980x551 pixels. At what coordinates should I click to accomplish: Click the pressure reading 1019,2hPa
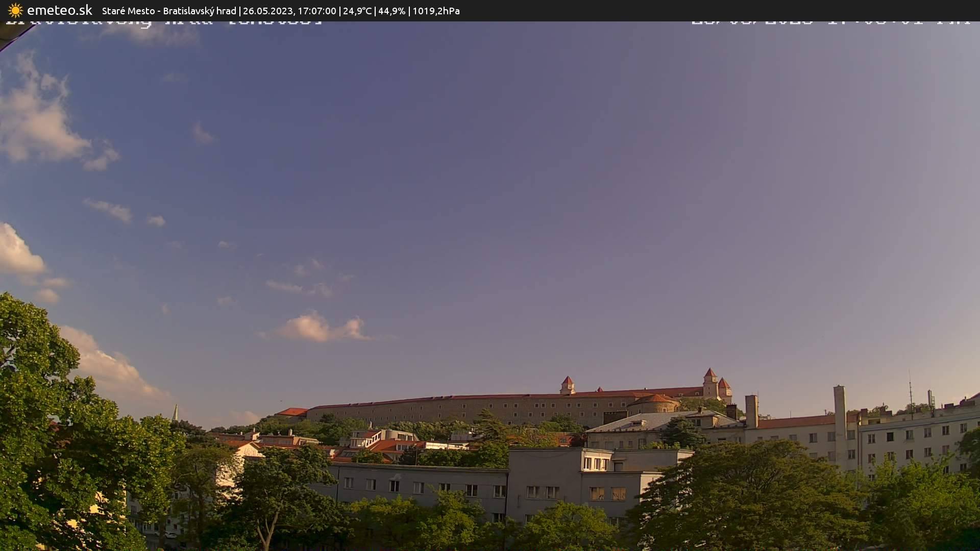click(x=435, y=10)
